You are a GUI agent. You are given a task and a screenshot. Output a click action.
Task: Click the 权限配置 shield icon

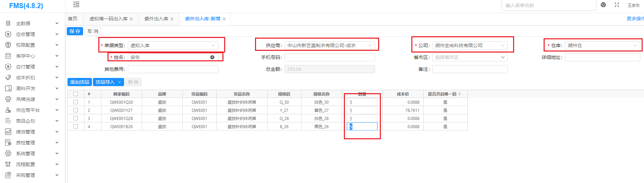click(x=8, y=45)
